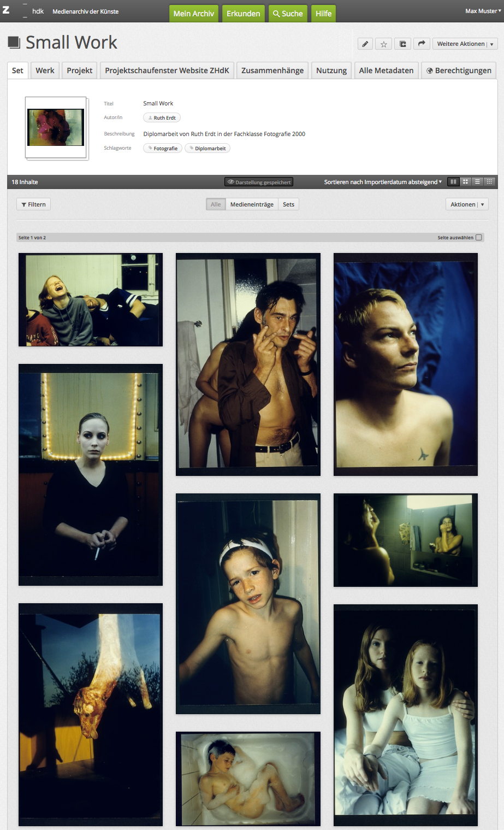Screen dimensions: 504x830
Task: Open the 'Berechtigungen' tab
Action: (x=459, y=70)
